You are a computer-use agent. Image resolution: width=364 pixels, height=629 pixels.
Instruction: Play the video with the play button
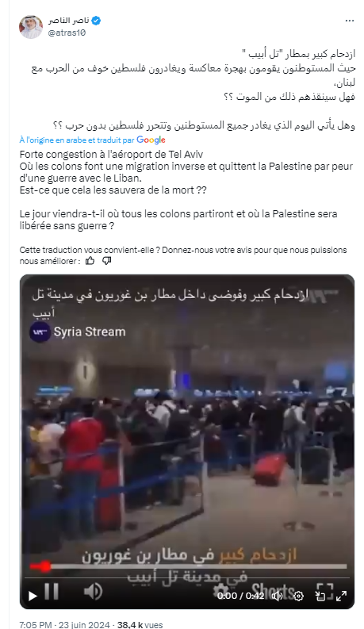(33, 596)
